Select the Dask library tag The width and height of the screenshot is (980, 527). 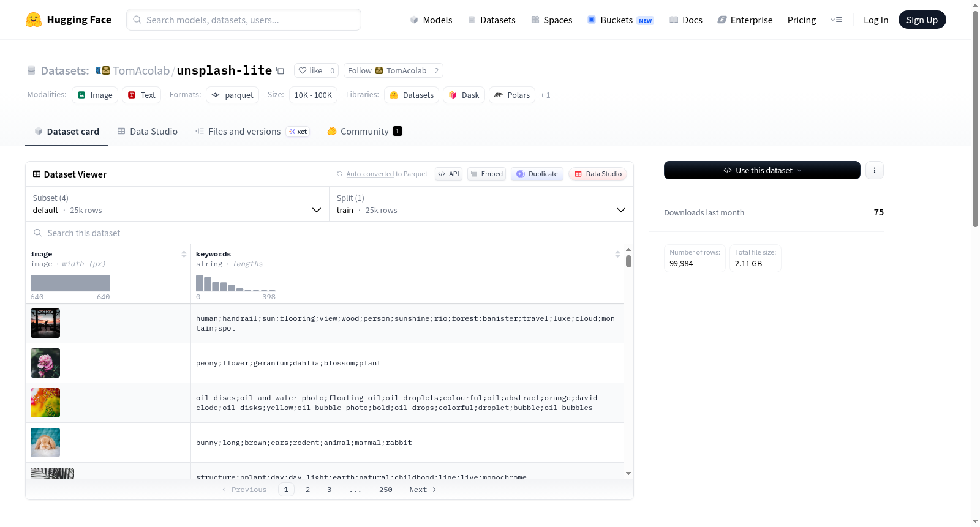pyautogui.click(x=464, y=95)
